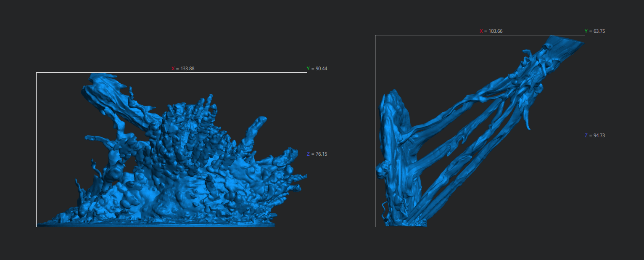The image size is (644, 260).
Task: Click the bottom-right corner of right bounding box
Action: pyautogui.click(x=585, y=227)
